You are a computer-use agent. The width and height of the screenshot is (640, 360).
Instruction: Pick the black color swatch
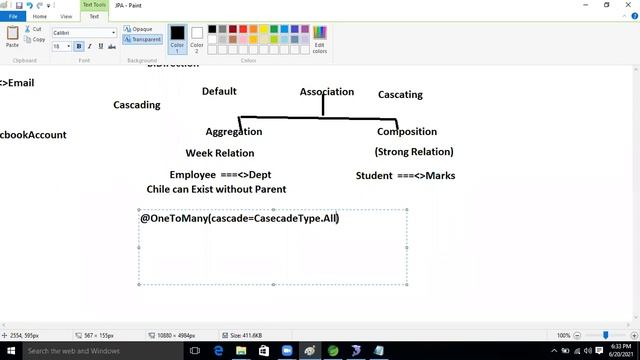pyautogui.click(x=212, y=29)
